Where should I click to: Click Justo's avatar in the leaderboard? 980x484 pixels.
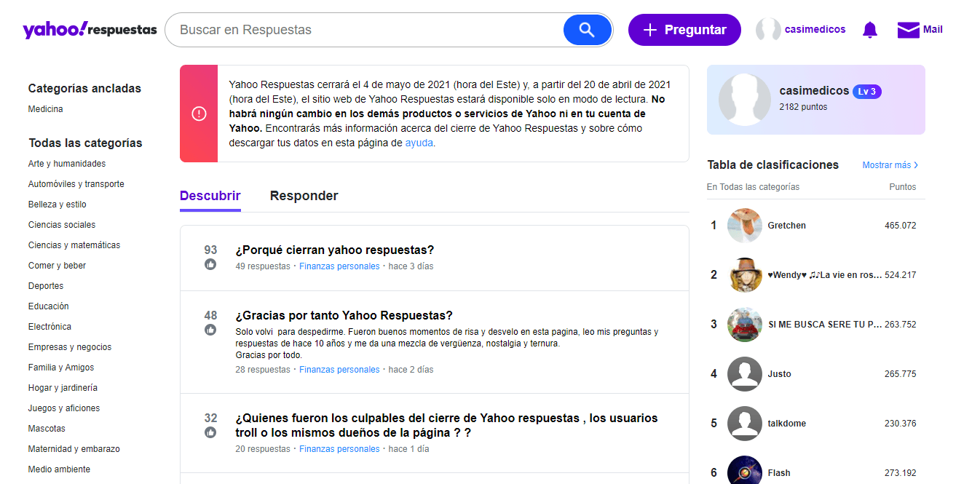pyautogui.click(x=744, y=373)
